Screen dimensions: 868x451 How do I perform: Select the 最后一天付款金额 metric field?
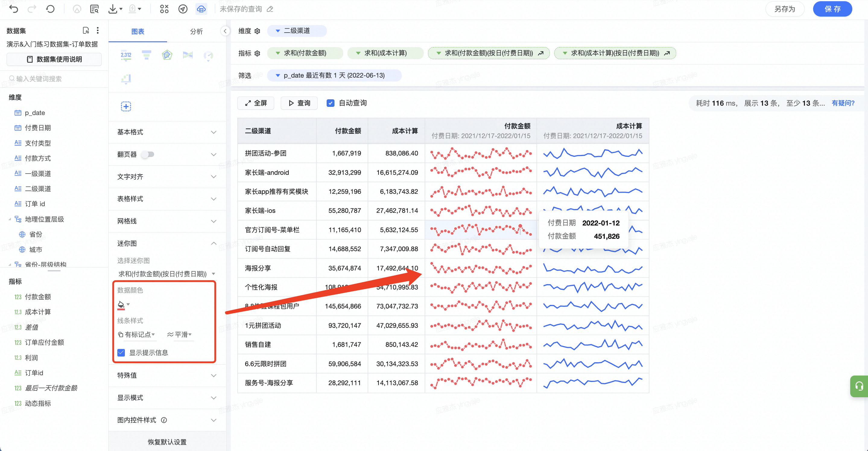tap(51, 388)
